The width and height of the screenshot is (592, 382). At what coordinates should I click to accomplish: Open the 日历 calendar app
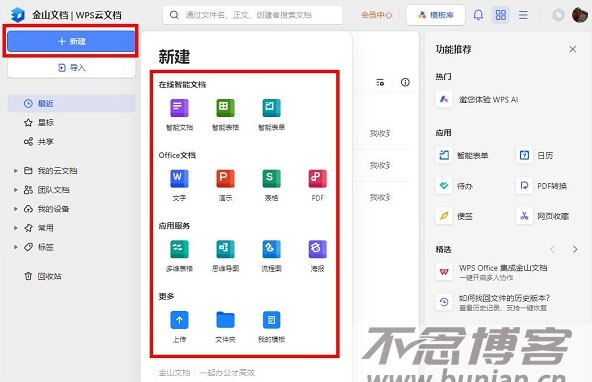coord(535,155)
